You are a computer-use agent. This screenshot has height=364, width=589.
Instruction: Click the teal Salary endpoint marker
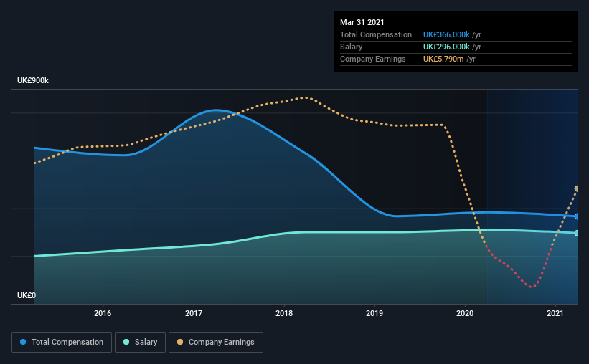click(x=576, y=233)
